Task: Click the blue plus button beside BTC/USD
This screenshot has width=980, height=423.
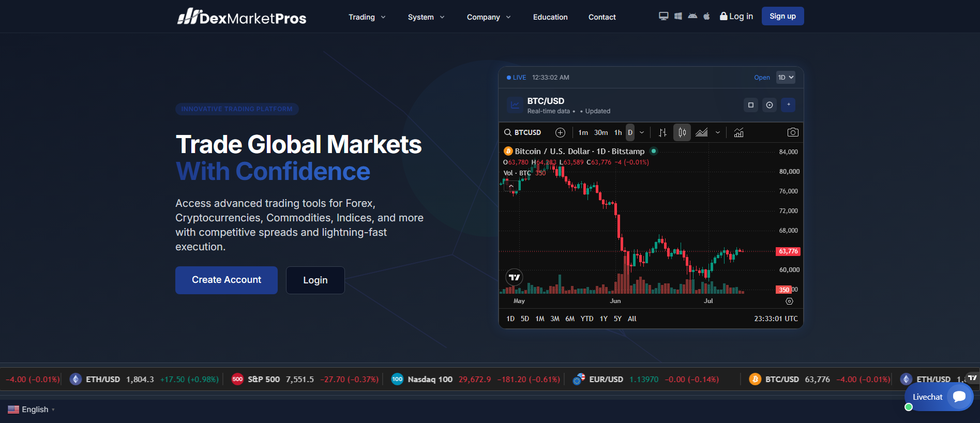Action: (788, 105)
